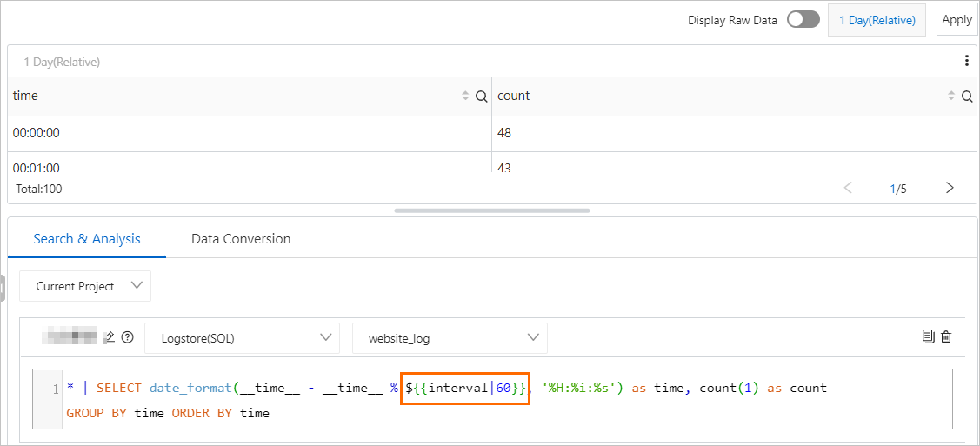Expand the website_log logstore dropdown
Image resolution: width=980 pixels, height=446 pixels.
click(x=450, y=338)
